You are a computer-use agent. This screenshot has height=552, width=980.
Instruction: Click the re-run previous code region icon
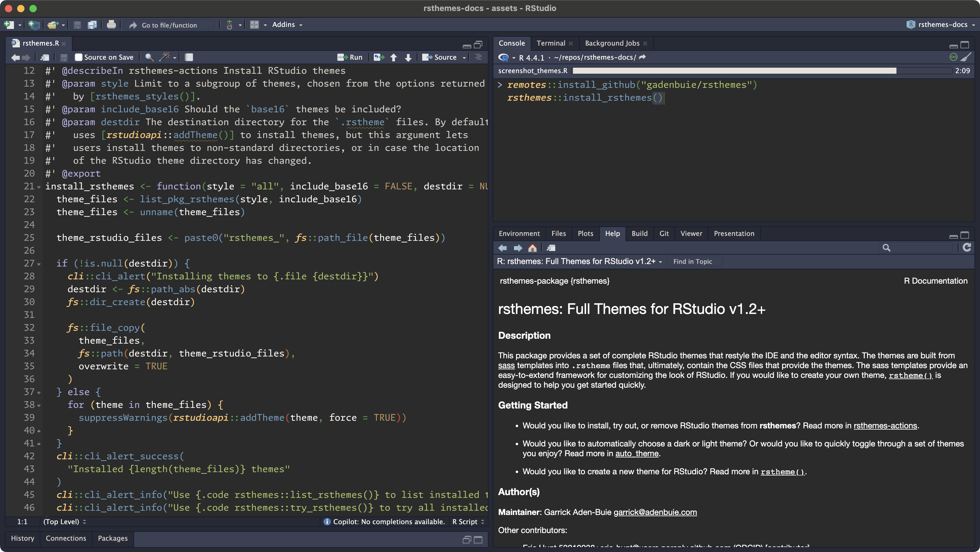pyautogui.click(x=378, y=57)
